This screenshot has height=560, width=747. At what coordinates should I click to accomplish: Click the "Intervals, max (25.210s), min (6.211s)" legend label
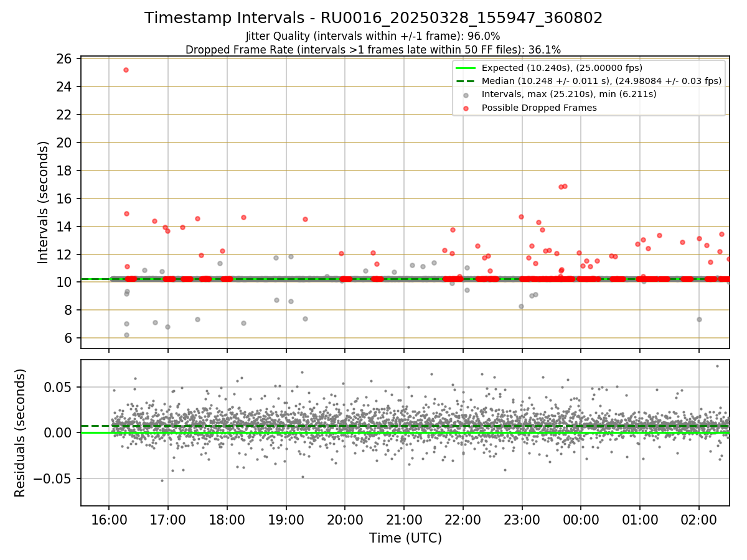pyautogui.click(x=569, y=94)
